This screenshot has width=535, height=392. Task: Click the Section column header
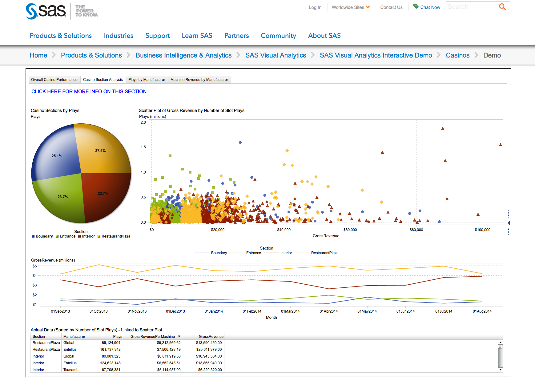tap(46, 337)
